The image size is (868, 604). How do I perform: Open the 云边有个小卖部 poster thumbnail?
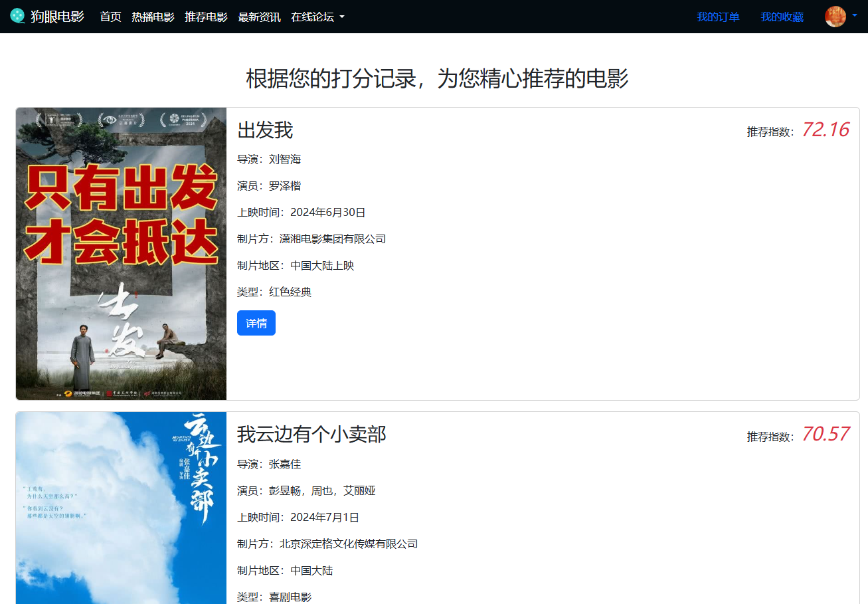(x=122, y=508)
